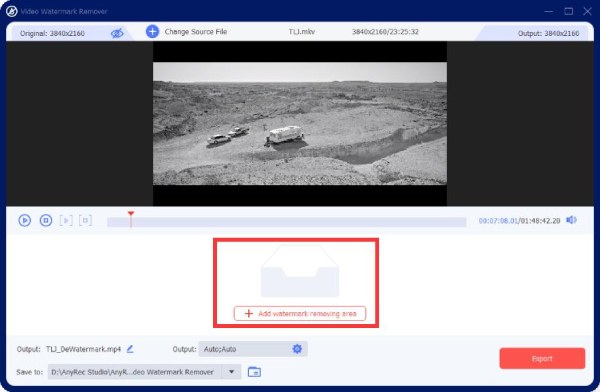Set the start point bracket marker
Screen dimensions: 600x392
point(66,220)
